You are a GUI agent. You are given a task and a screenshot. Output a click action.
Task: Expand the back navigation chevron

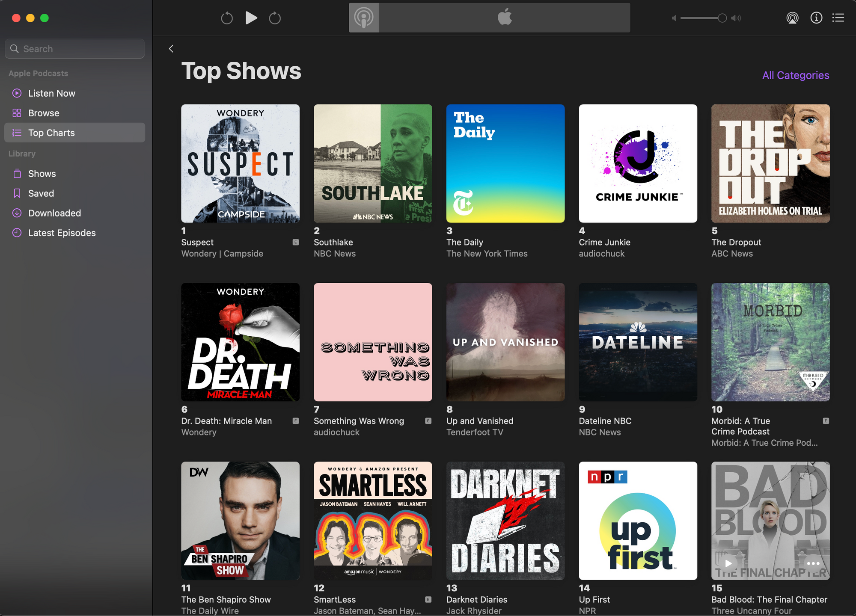172,48
